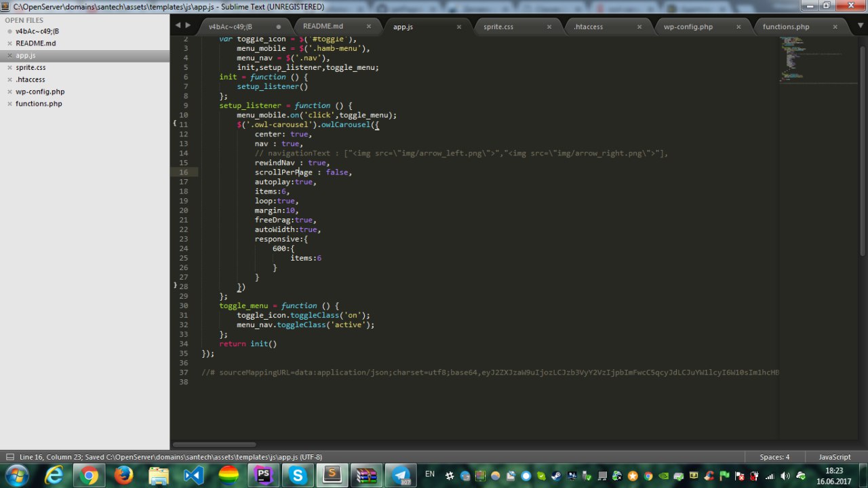Image resolution: width=868 pixels, height=488 pixels.
Task: Click the horizontal scrollbar of the editor
Action: [x=214, y=445]
